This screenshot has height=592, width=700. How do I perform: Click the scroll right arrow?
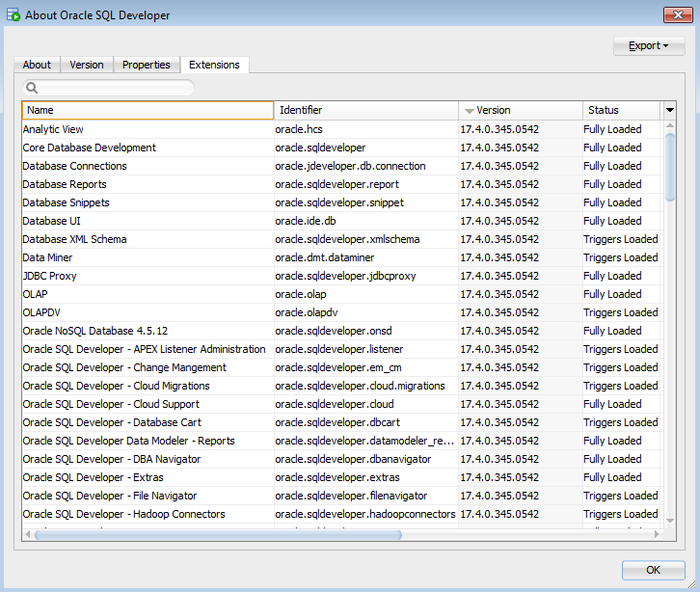coord(657,534)
